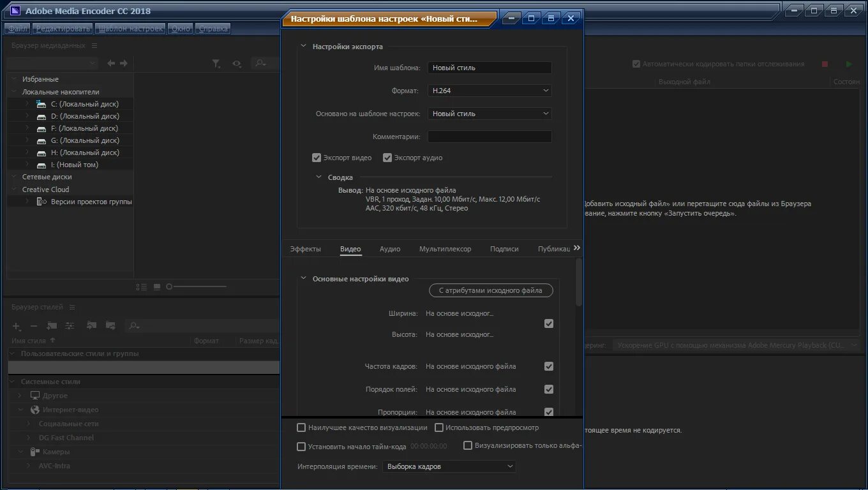This screenshot has width=868, height=490.
Task: Collapse the Настройки экспорта section
Action: 303,46
